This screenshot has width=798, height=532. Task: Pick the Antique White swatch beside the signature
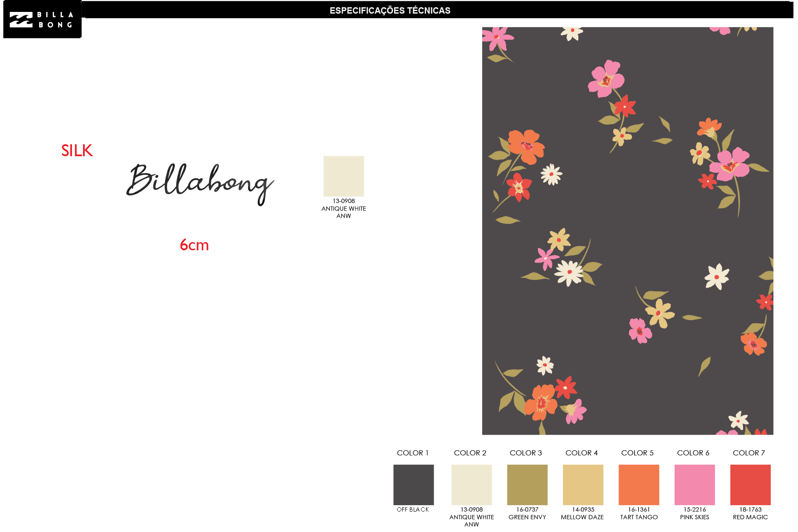coord(343,176)
